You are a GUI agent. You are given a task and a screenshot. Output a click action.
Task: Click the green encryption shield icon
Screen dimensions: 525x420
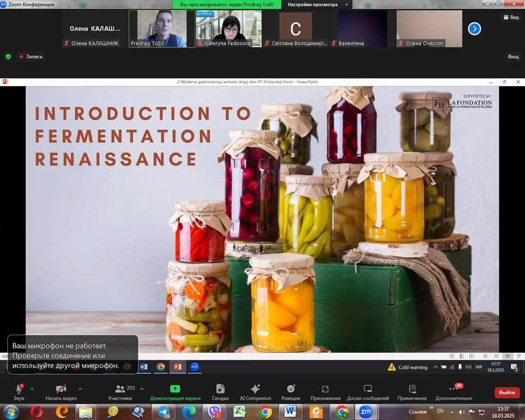click(x=8, y=56)
